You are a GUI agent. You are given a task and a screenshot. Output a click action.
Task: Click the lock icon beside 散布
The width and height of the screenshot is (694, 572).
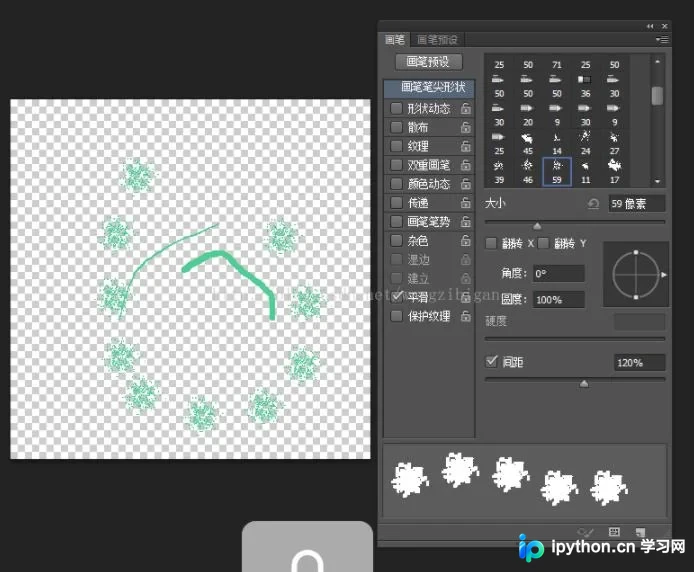tap(465, 127)
